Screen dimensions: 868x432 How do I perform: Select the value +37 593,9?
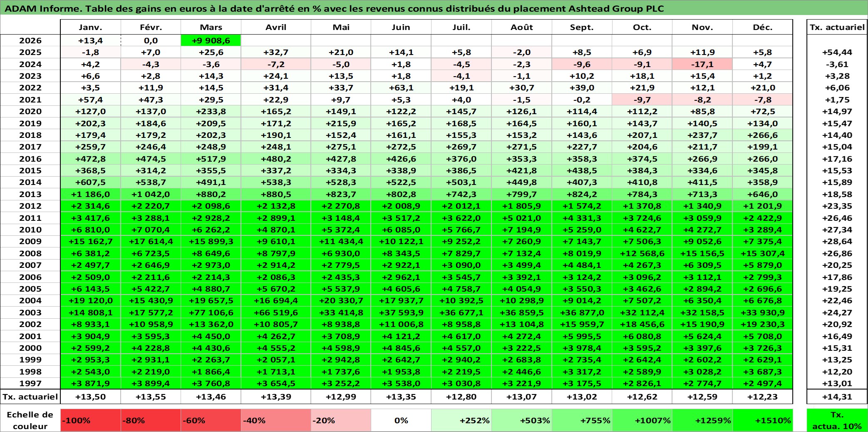pyautogui.click(x=401, y=312)
